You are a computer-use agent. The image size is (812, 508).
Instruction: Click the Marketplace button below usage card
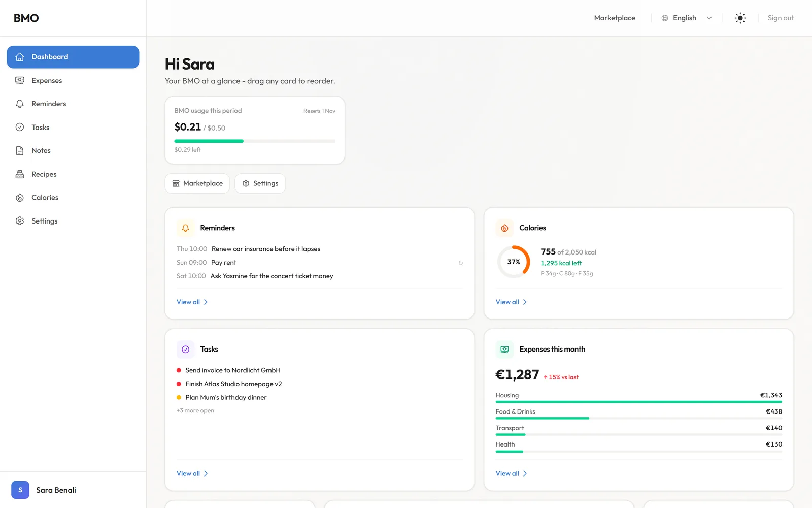tap(197, 183)
